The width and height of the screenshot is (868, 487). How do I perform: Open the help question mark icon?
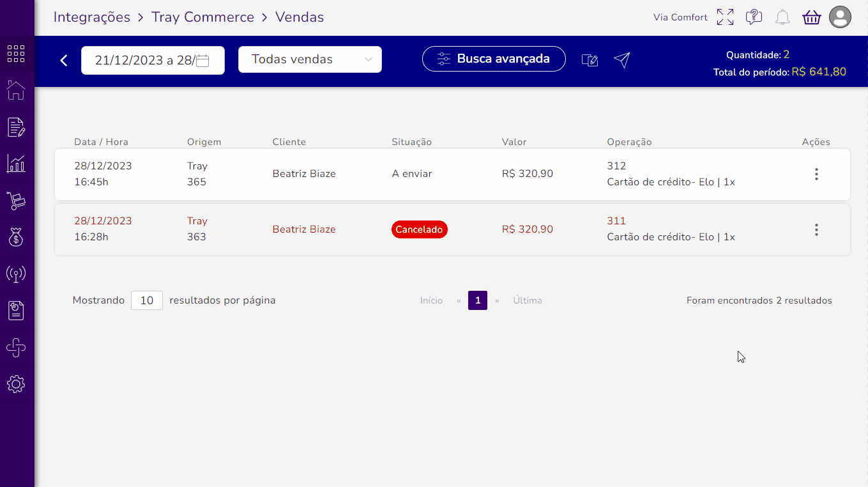(x=754, y=17)
